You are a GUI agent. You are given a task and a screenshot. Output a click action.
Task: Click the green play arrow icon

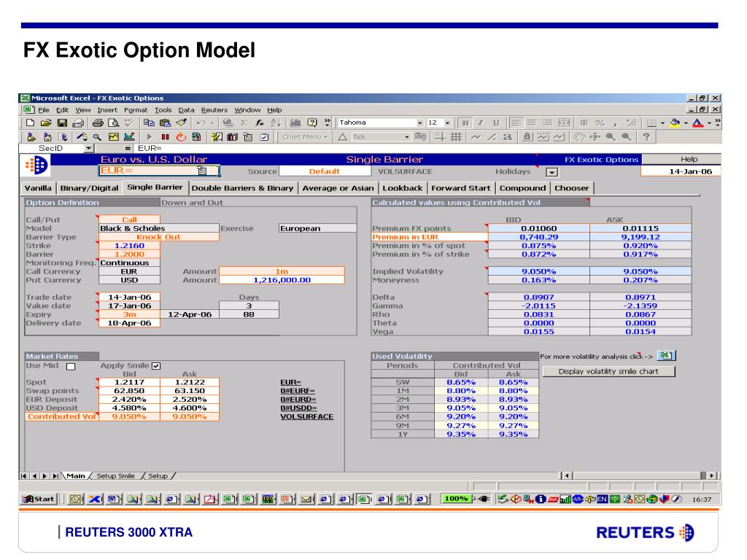[149, 137]
